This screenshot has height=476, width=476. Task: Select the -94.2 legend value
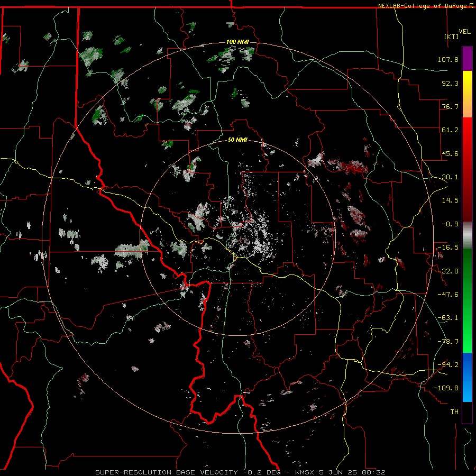point(448,364)
